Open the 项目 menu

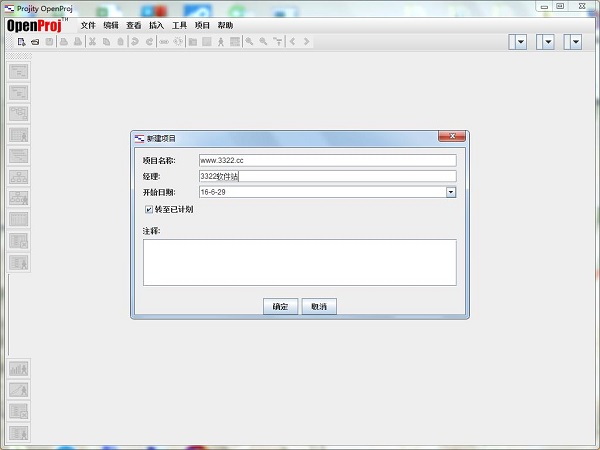click(x=202, y=25)
